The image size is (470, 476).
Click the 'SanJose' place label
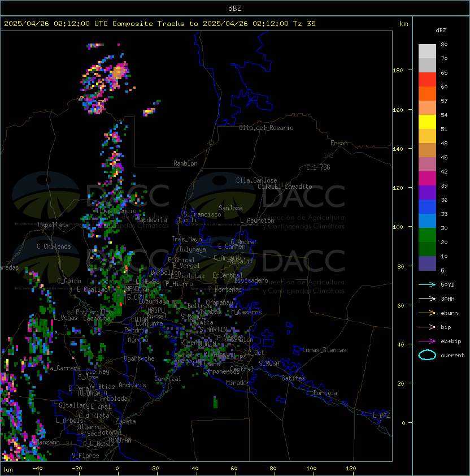point(230,208)
